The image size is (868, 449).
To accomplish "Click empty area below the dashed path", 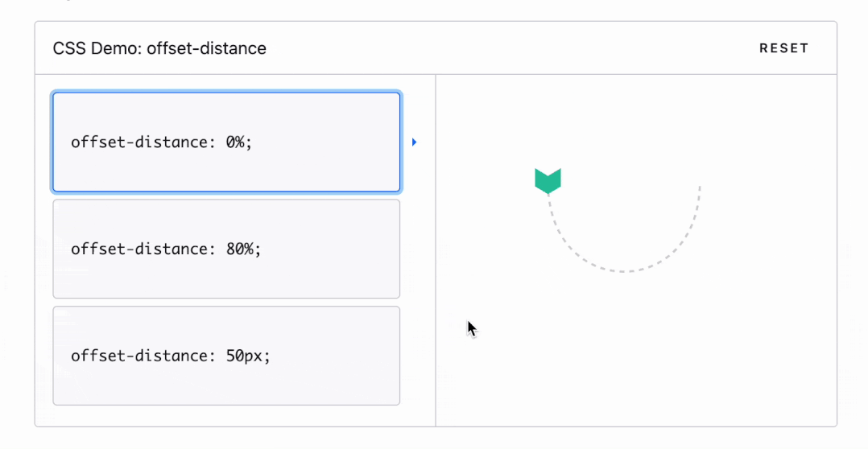I will (625, 354).
